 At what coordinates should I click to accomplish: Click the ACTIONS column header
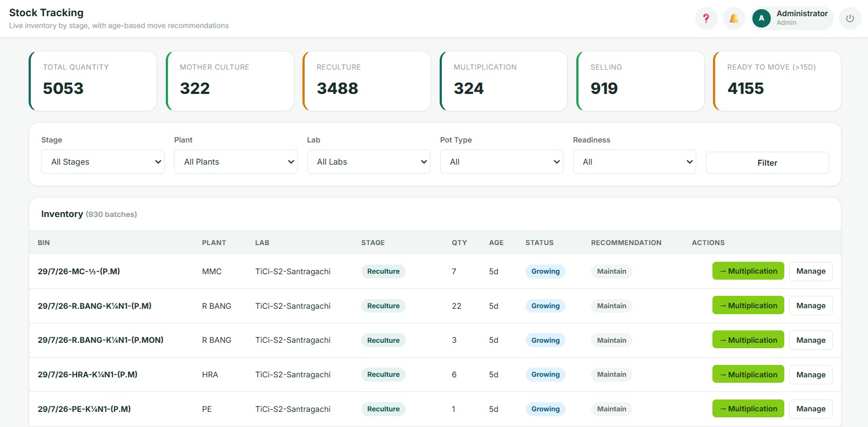[x=708, y=243]
